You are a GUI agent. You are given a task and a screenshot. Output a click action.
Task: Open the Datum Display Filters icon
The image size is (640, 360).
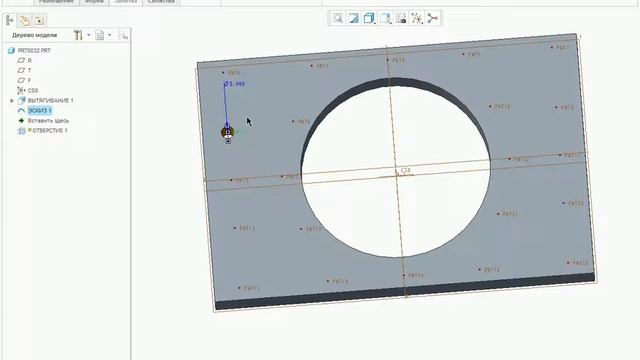[x=417, y=18]
